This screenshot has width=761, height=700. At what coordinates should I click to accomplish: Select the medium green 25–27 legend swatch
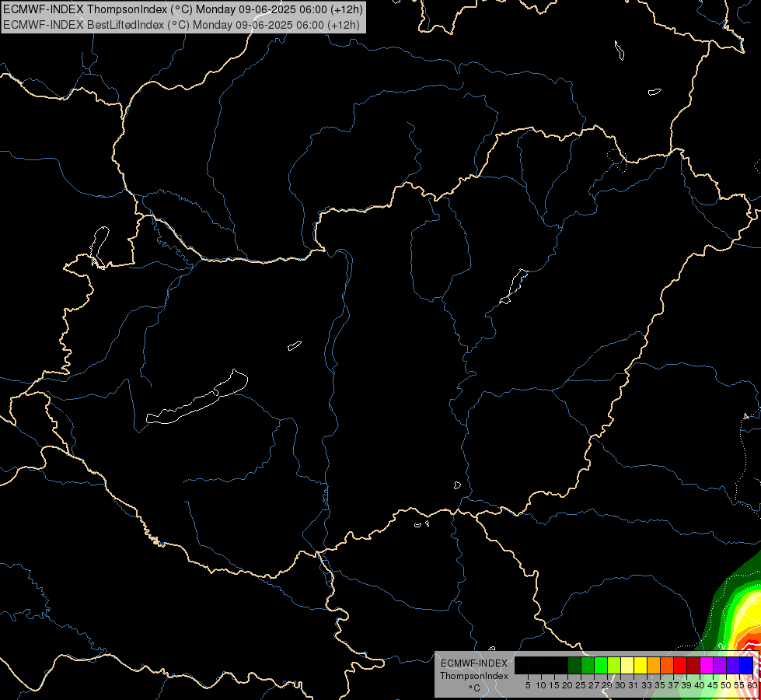[588, 666]
